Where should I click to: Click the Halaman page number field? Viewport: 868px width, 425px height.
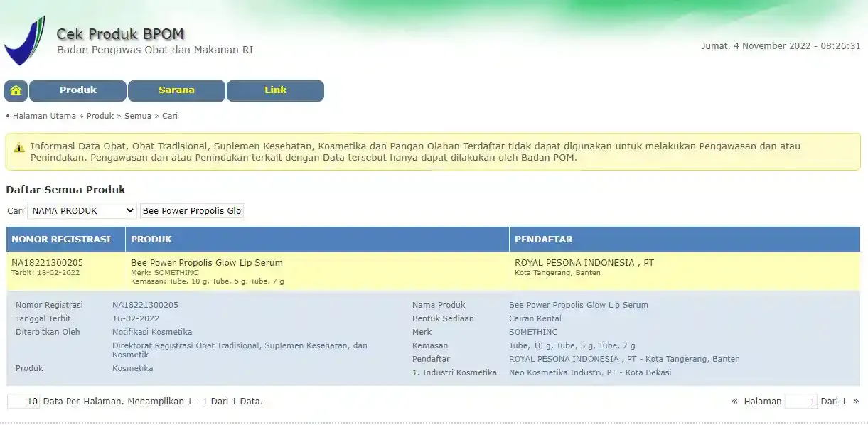point(800,402)
